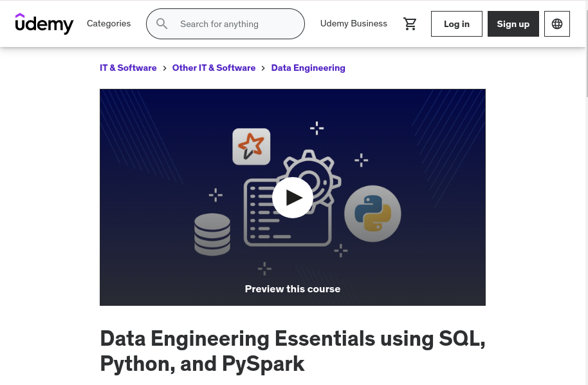Open the IT & Software breadcrumb
Image resolution: width=588 pixels, height=385 pixels.
point(128,68)
